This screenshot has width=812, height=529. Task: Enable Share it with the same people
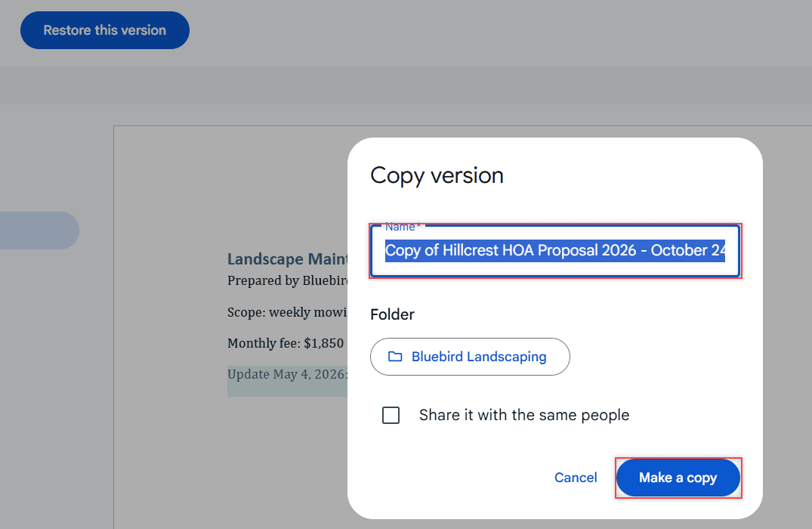(391, 415)
